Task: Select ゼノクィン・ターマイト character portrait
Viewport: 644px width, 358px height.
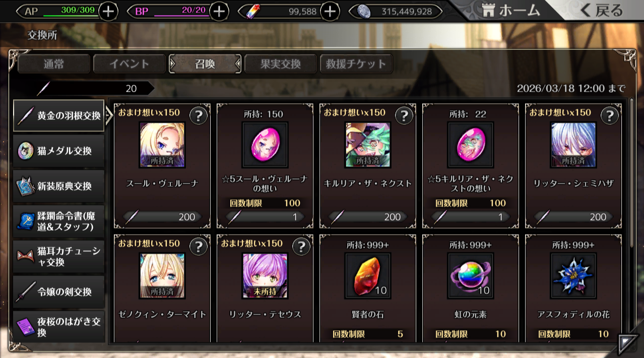Action: 162,275
